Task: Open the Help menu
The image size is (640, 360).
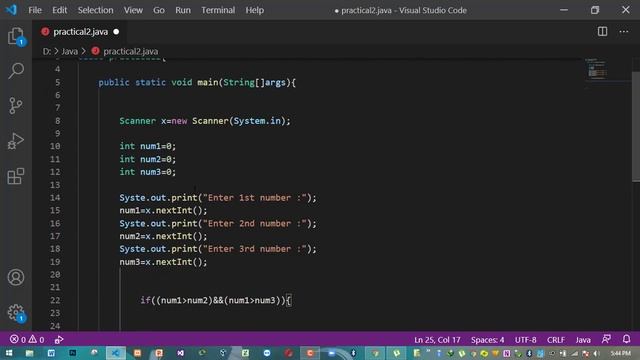Action: coord(255,10)
